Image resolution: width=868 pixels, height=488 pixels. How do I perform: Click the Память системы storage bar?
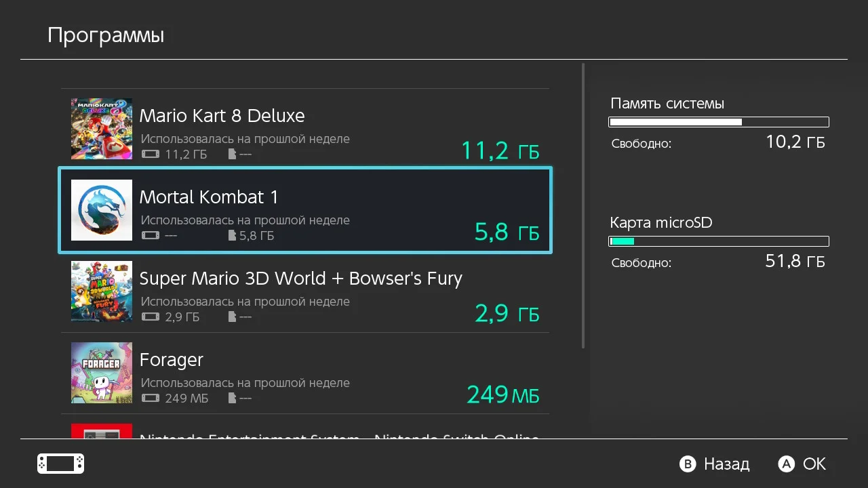(719, 122)
